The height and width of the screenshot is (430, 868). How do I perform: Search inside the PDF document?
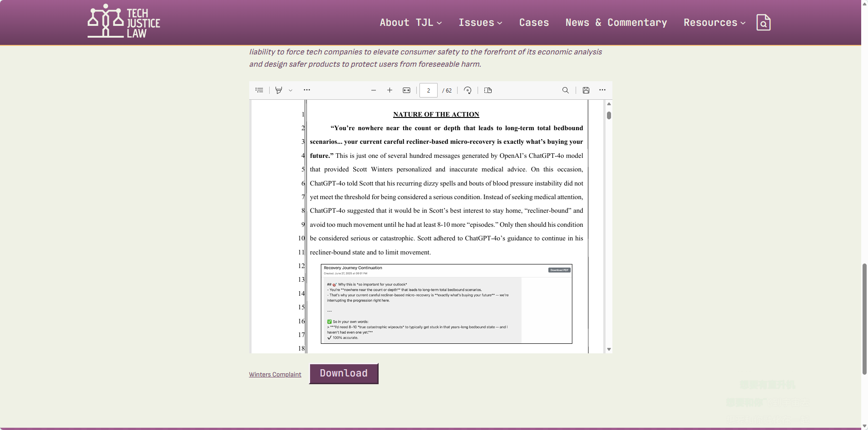pos(566,90)
